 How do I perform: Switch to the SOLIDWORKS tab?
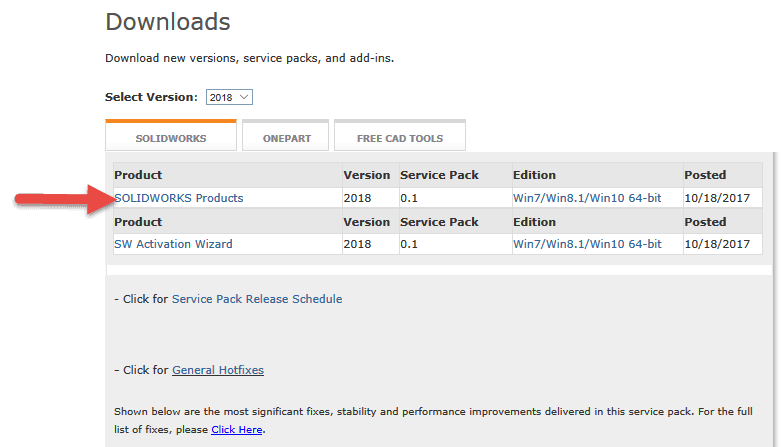(x=170, y=138)
